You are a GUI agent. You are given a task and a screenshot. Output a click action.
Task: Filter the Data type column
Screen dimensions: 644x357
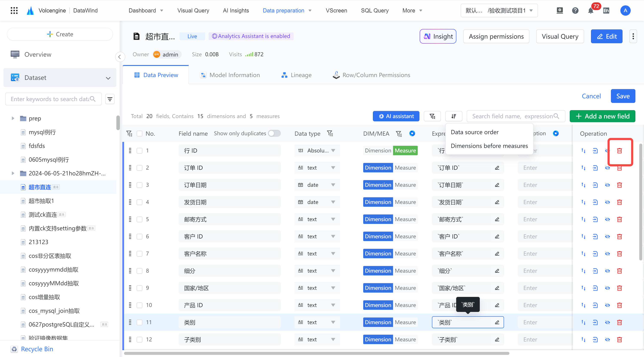(330, 134)
